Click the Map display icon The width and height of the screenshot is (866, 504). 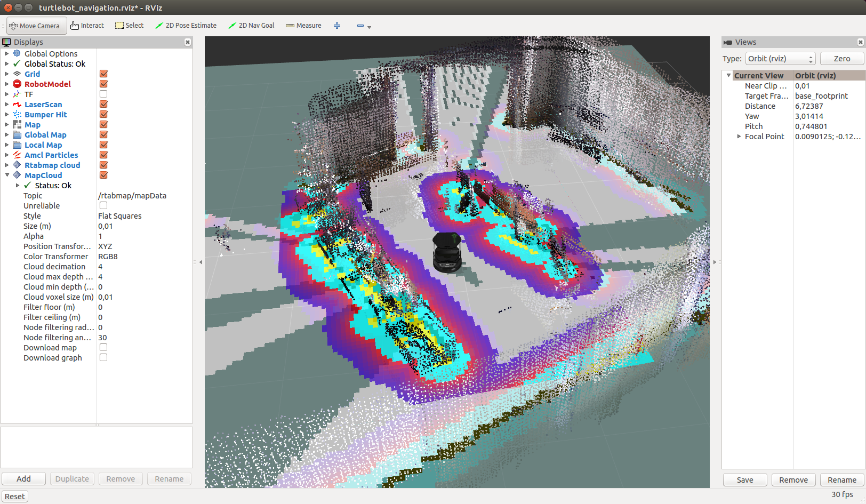[17, 125]
